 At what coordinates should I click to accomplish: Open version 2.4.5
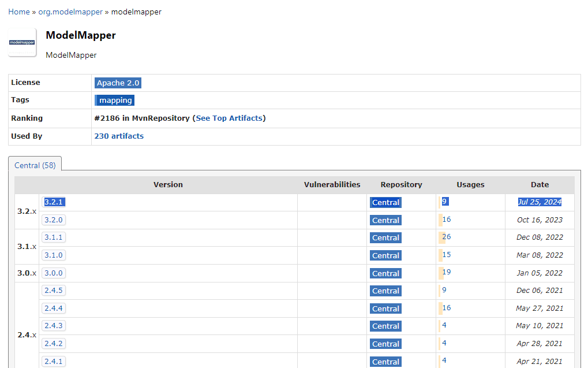click(x=54, y=290)
